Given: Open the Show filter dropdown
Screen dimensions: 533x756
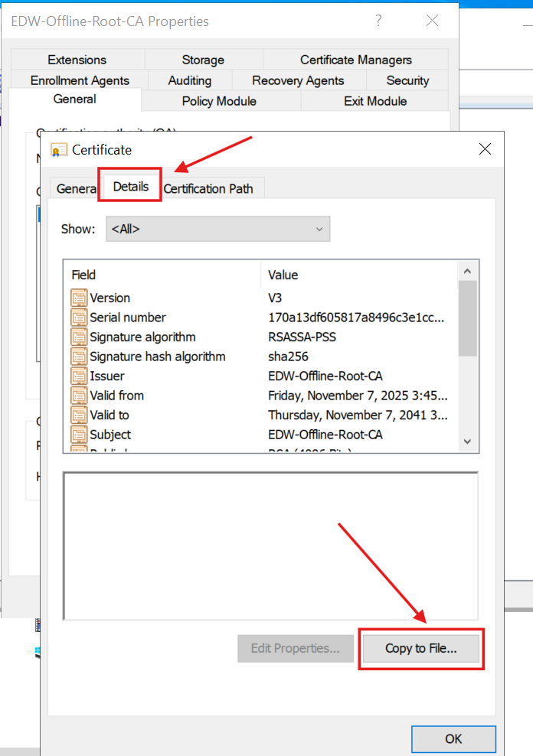Looking at the screenshot, I should pos(218,229).
